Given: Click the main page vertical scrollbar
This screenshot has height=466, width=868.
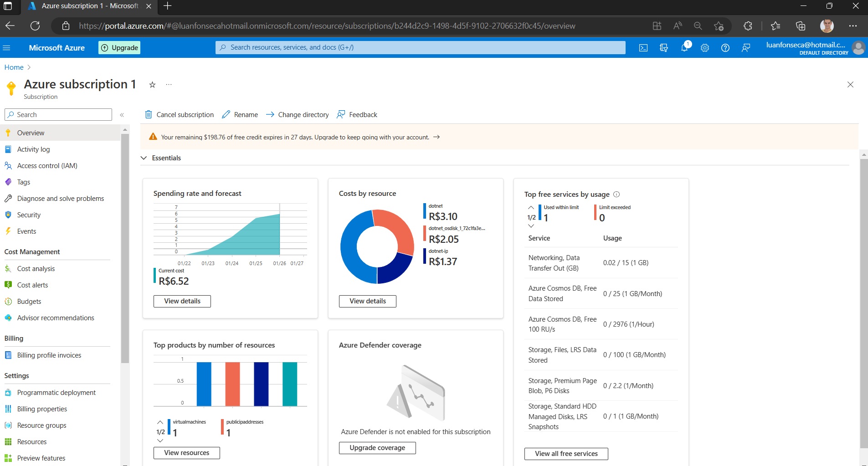Looking at the screenshot, I should [x=863, y=303].
